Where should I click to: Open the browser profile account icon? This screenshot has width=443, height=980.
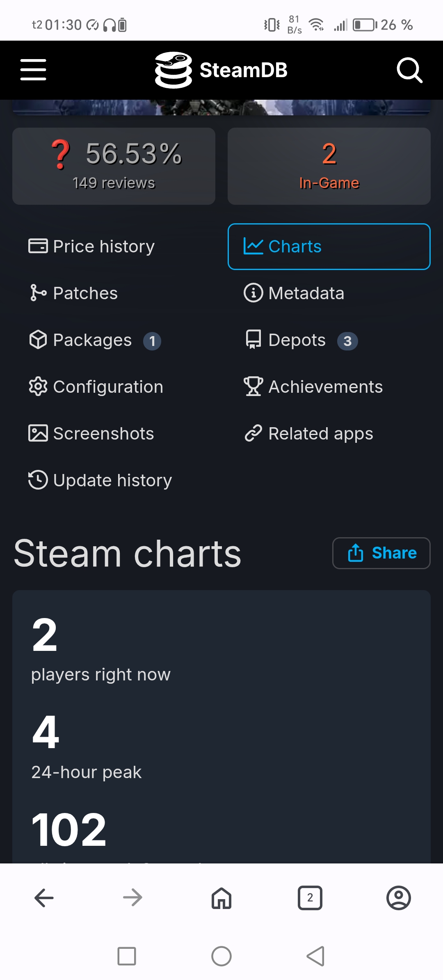point(399,898)
